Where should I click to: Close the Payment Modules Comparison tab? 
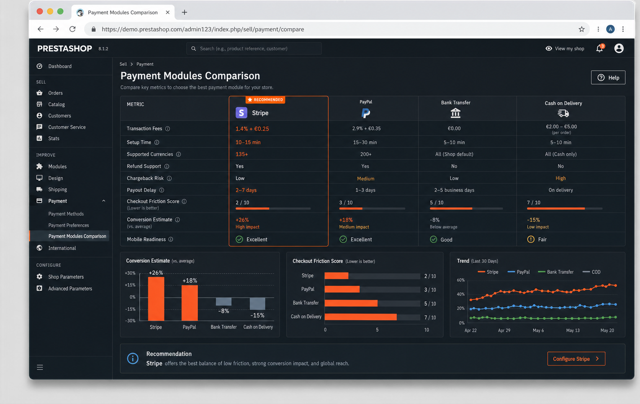click(167, 13)
